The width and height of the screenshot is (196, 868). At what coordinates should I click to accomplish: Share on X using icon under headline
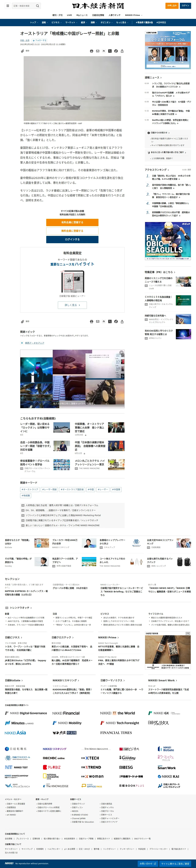pyautogui.click(x=110, y=51)
